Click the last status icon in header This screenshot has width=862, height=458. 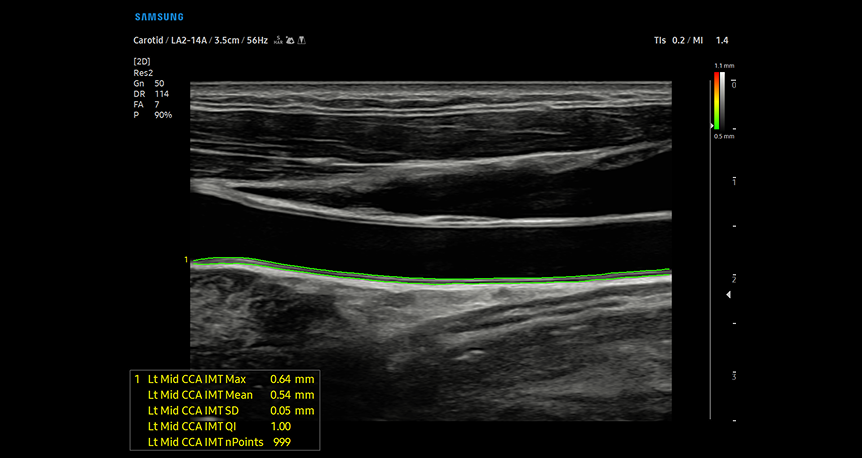click(x=301, y=41)
